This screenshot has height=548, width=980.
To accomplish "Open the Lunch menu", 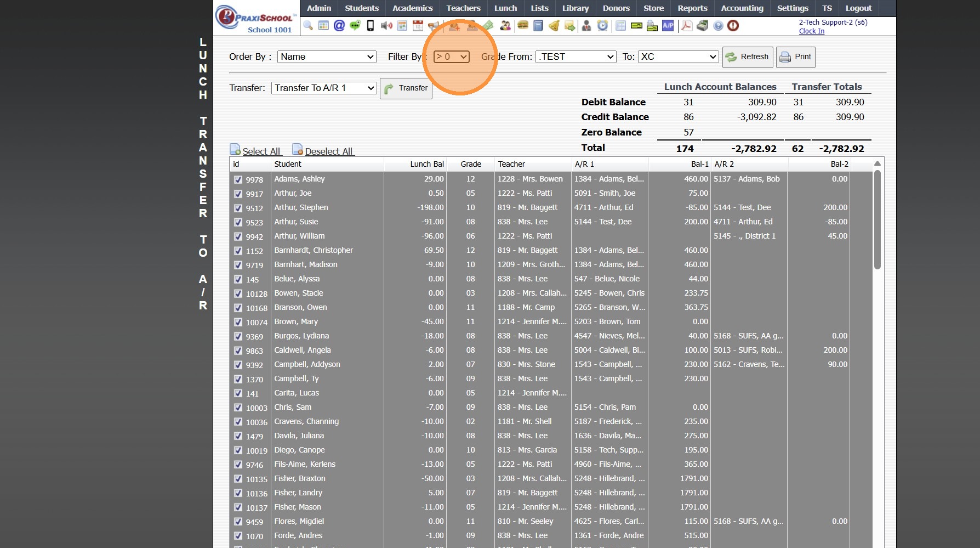I will (x=505, y=8).
